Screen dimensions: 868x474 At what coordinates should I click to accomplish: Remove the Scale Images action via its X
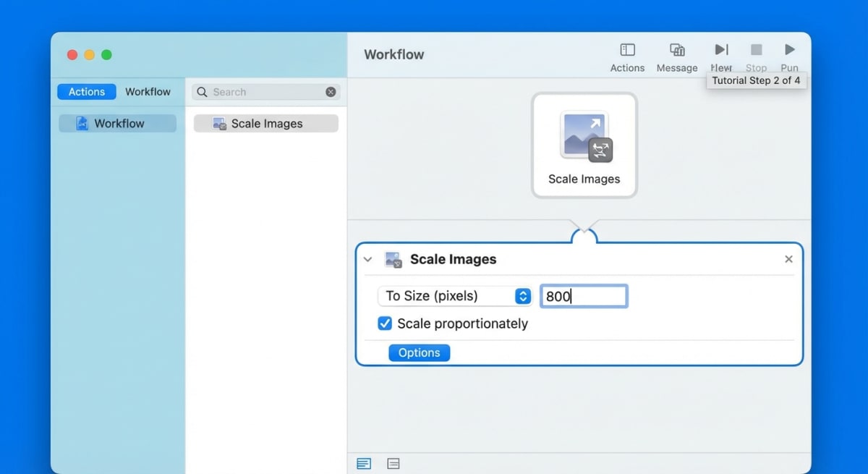click(x=788, y=259)
